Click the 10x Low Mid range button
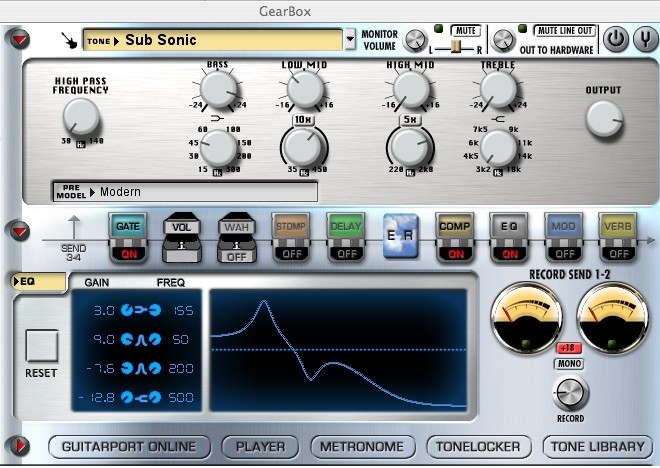Screen dimensions: 660x468 [303, 120]
